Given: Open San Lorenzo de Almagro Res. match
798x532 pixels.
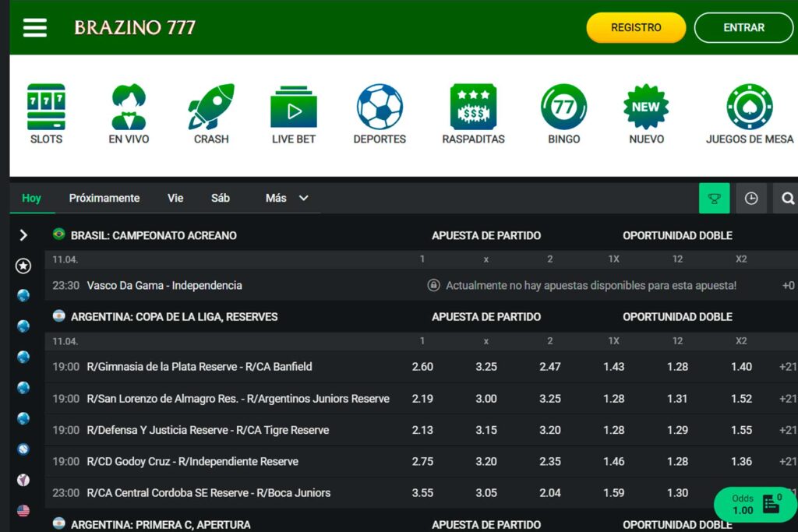Looking at the screenshot, I should coord(238,399).
